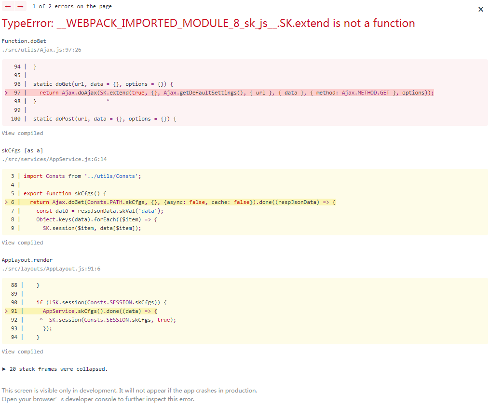The height and width of the screenshot is (420, 504).
Task: Click the "1 of 2 errors" counter text
Action: 71,6
